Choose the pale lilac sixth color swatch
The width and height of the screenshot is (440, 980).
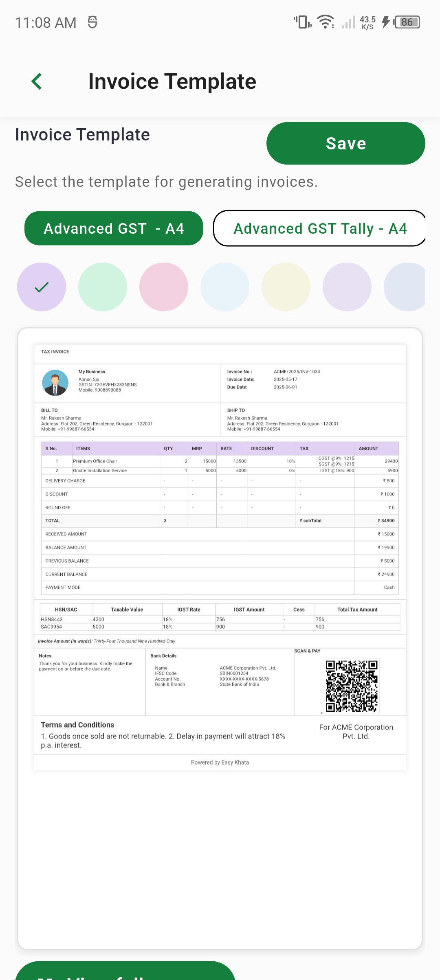coord(347,287)
